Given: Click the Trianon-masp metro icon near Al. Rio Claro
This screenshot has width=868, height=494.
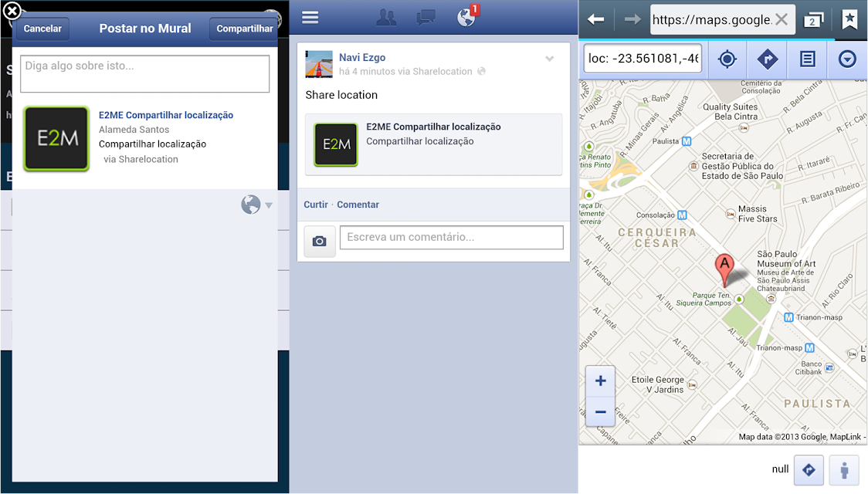Looking at the screenshot, I should click(x=788, y=317).
